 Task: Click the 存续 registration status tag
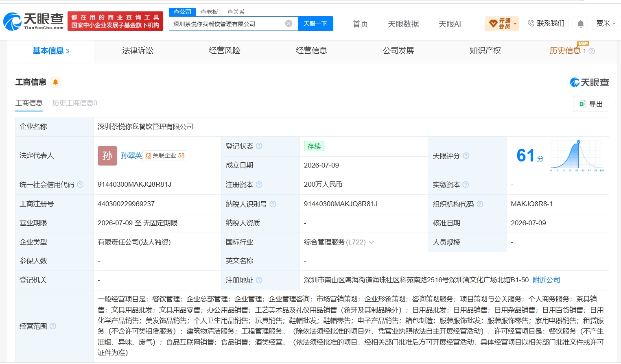coord(314,146)
